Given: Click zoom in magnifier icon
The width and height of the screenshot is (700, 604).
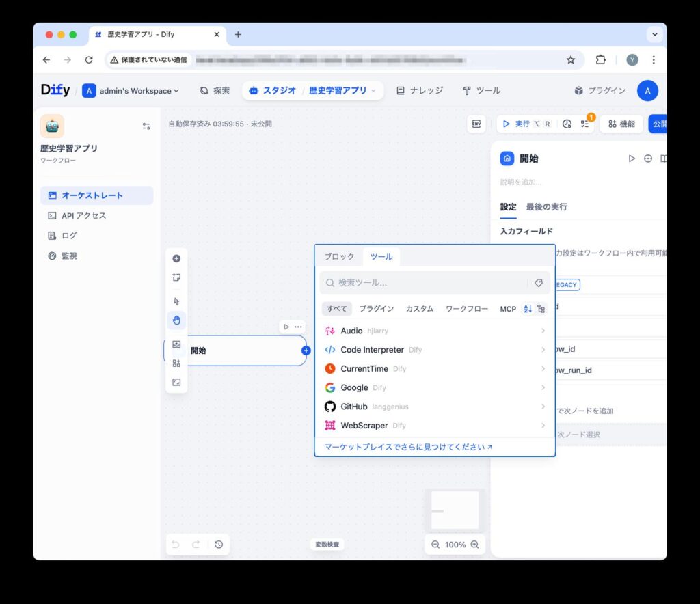Looking at the screenshot, I should pyautogui.click(x=475, y=545).
